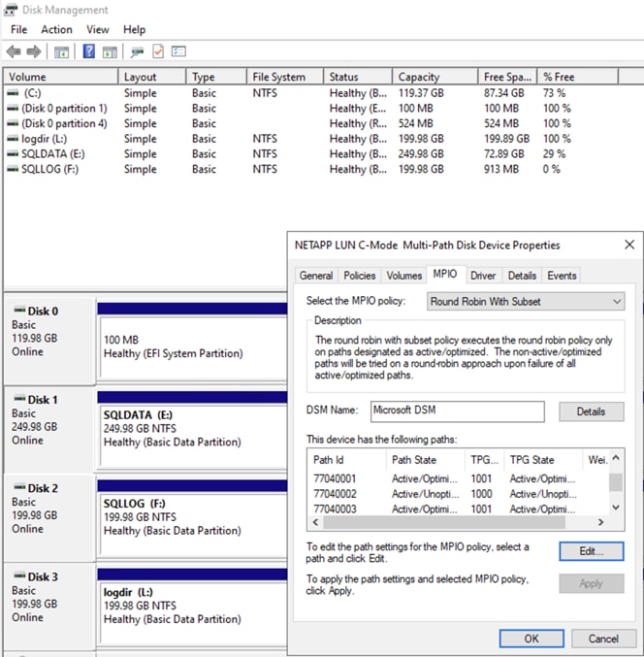644x657 pixels.
Task: Sort by the % Free column header
Action: [577, 77]
